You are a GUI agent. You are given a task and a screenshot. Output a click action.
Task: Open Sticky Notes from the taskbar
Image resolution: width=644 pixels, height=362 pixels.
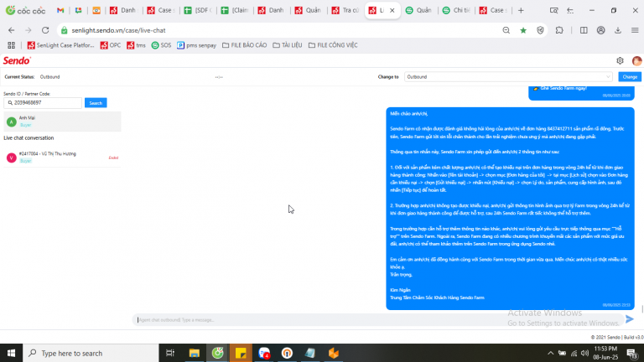tap(241, 353)
